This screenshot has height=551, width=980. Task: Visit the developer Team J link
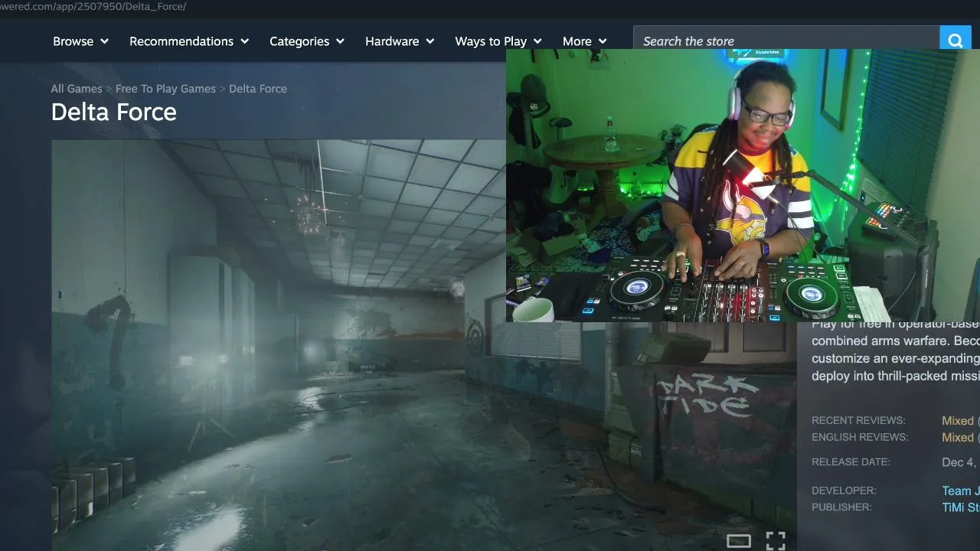click(x=960, y=491)
